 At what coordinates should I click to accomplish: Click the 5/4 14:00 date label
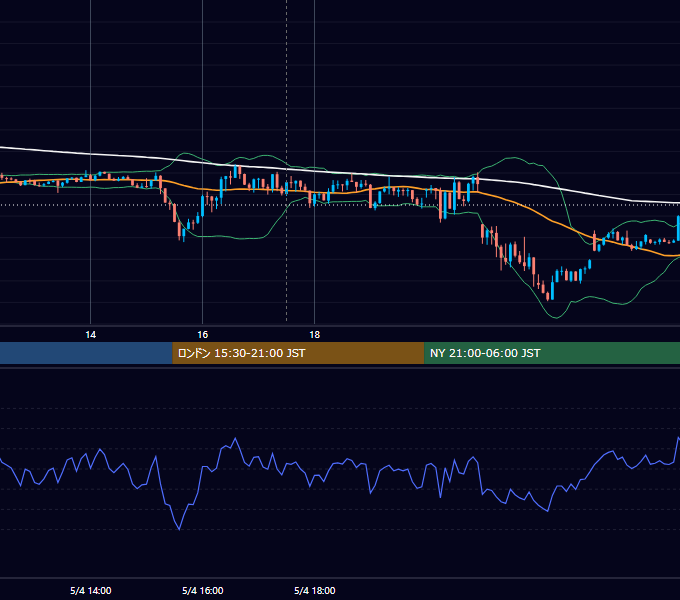click(x=91, y=590)
